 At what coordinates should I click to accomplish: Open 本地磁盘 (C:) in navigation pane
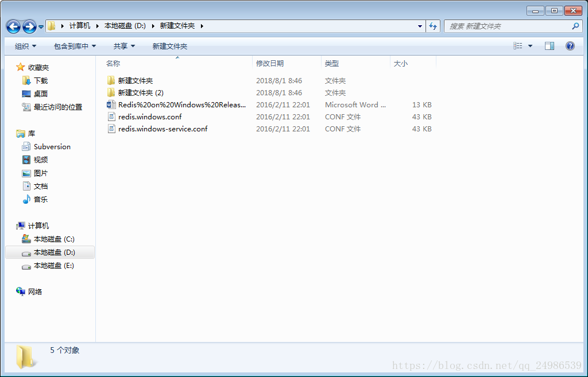pyautogui.click(x=54, y=239)
